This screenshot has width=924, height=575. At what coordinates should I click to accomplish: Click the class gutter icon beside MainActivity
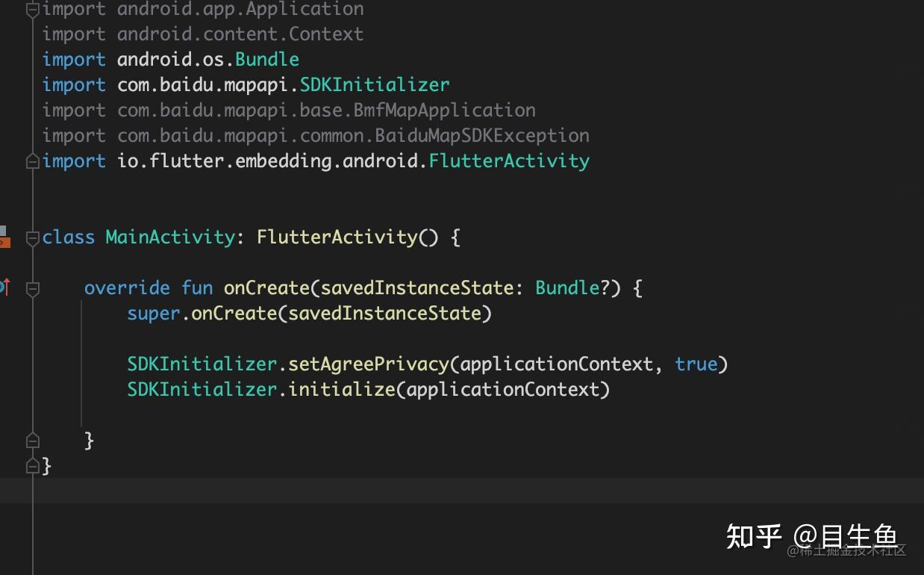pos(4,237)
